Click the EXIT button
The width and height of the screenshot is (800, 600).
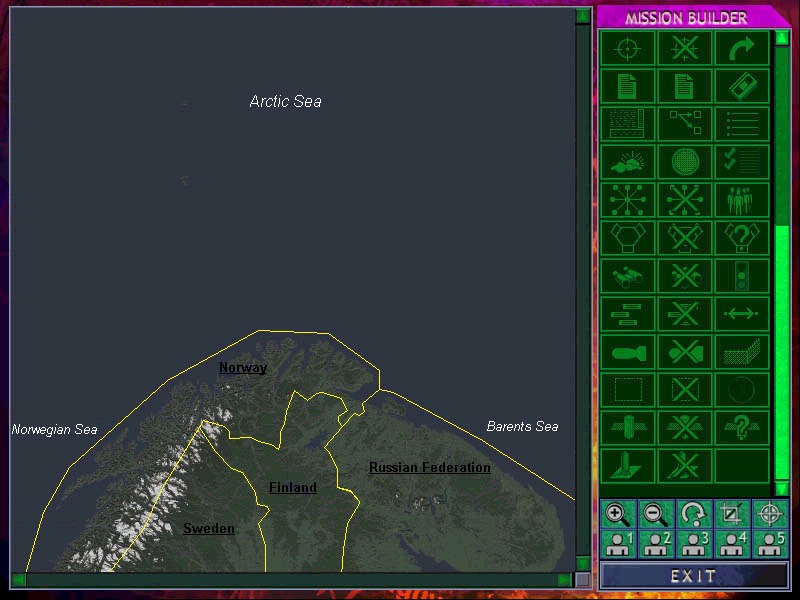[694, 576]
